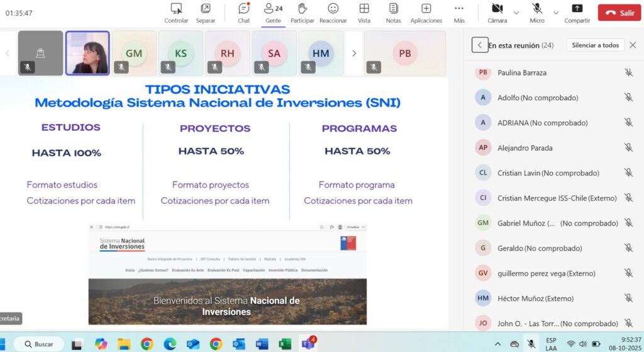Click the Windows taskbar Buscar search box
The image size is (644, 352).
[39, 344]
